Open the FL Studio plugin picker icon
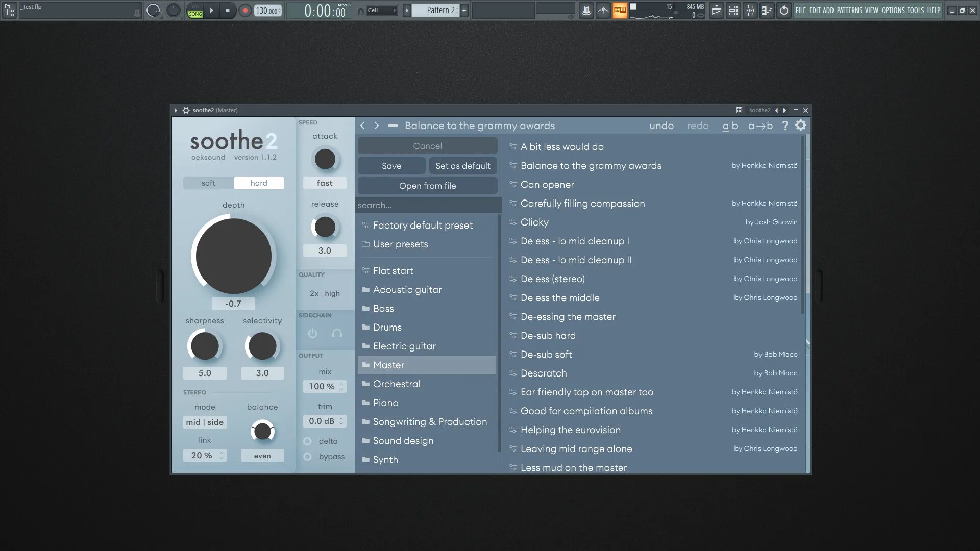 tap(10, 10)
